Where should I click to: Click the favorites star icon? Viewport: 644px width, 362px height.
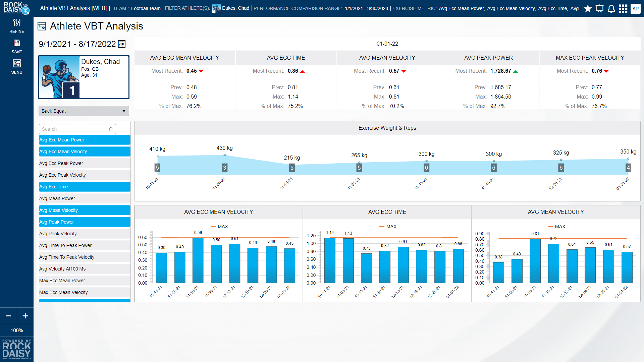588,9
